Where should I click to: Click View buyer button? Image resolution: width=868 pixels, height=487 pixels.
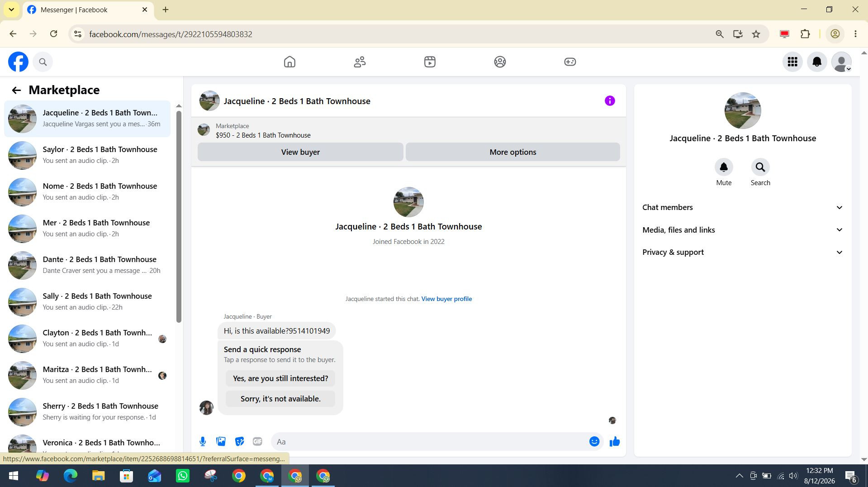click(300, 152)
